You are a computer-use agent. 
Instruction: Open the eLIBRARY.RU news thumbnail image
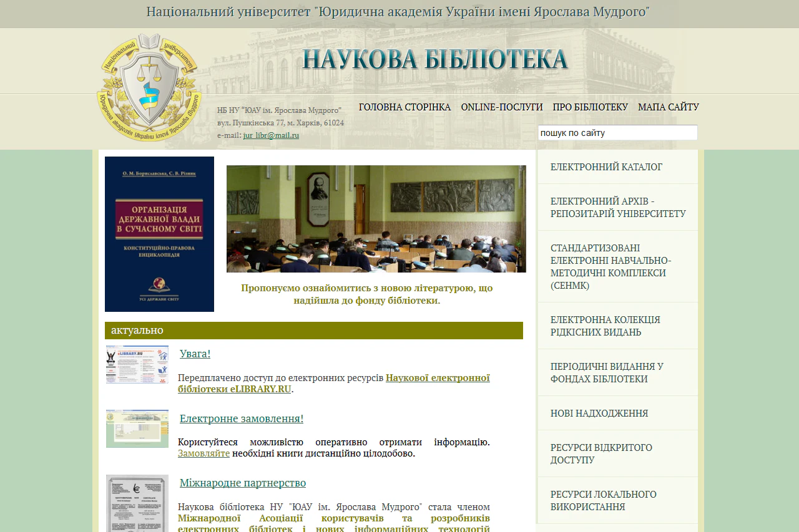tap(137, 364)
